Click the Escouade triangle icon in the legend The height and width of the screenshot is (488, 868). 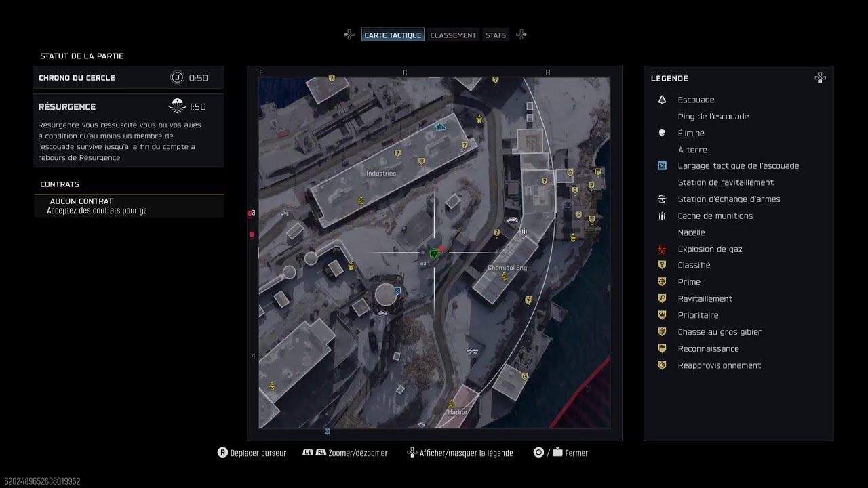(662, 100)
